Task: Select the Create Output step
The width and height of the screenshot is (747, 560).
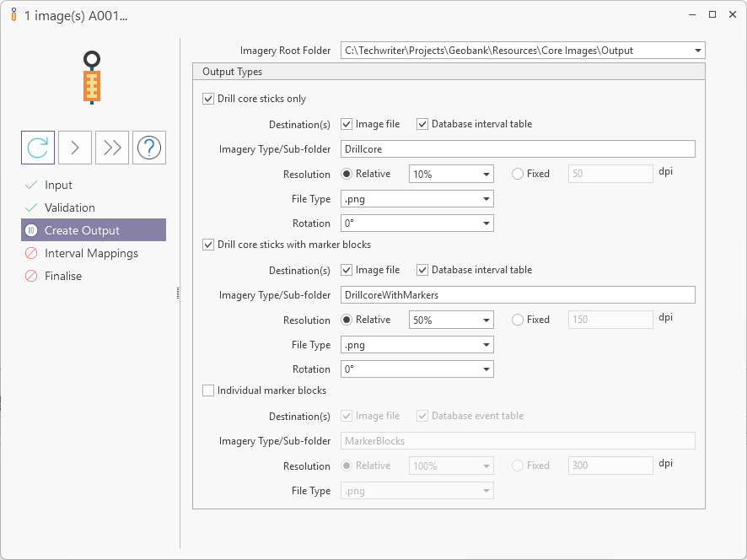Action: 82,230
